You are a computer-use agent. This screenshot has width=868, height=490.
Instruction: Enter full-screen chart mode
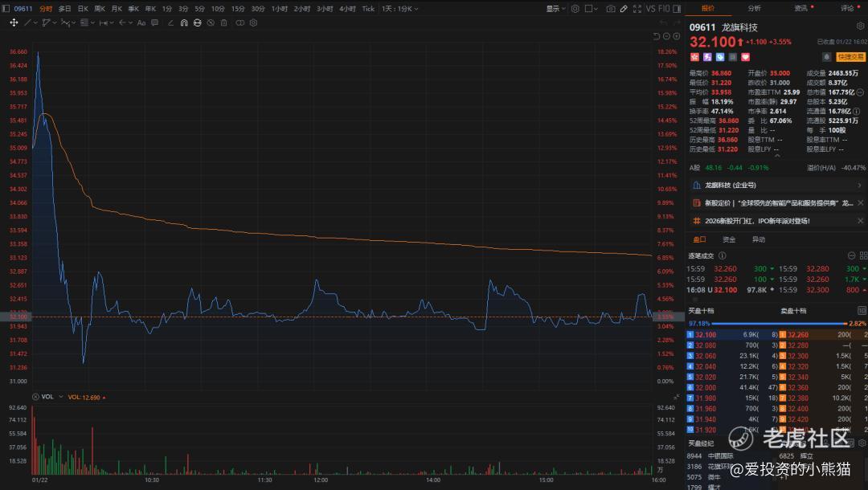click(x=637, y=9)
